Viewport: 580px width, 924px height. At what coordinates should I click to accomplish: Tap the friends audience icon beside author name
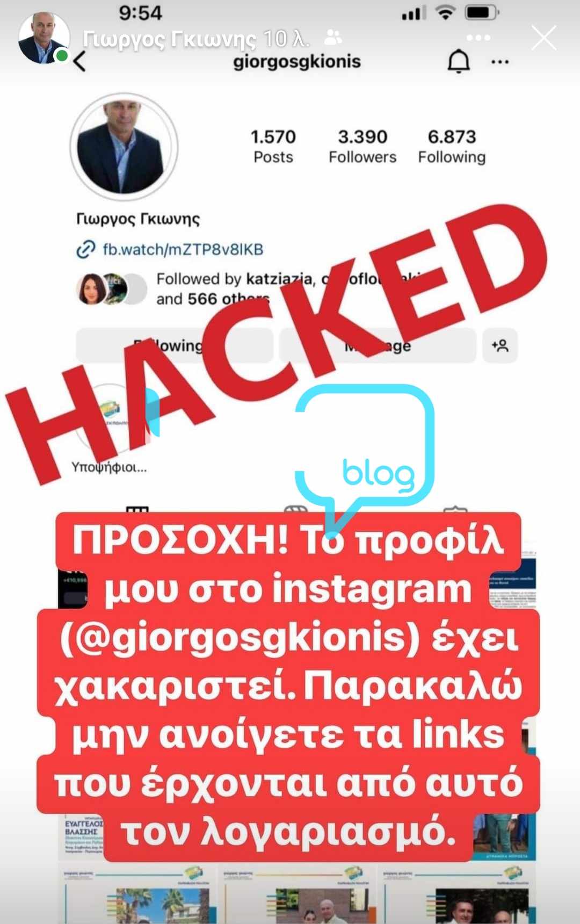334,38
